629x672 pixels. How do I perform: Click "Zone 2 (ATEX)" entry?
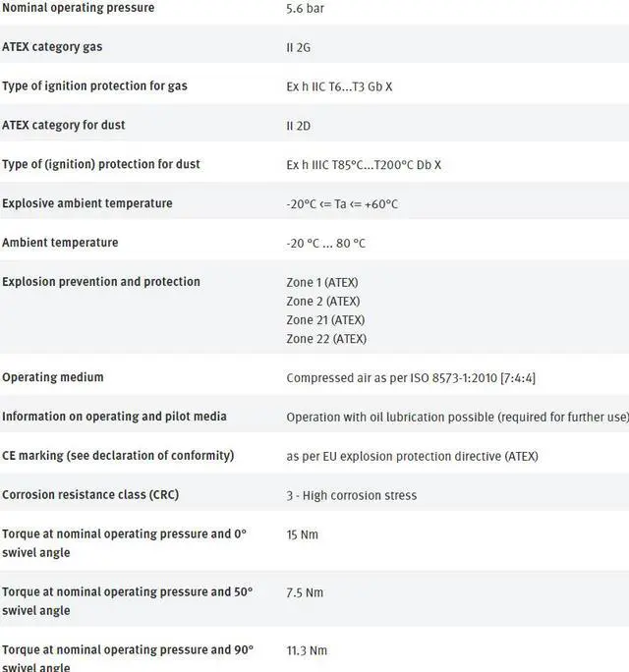pyautogui.click(x=323, y=302)
